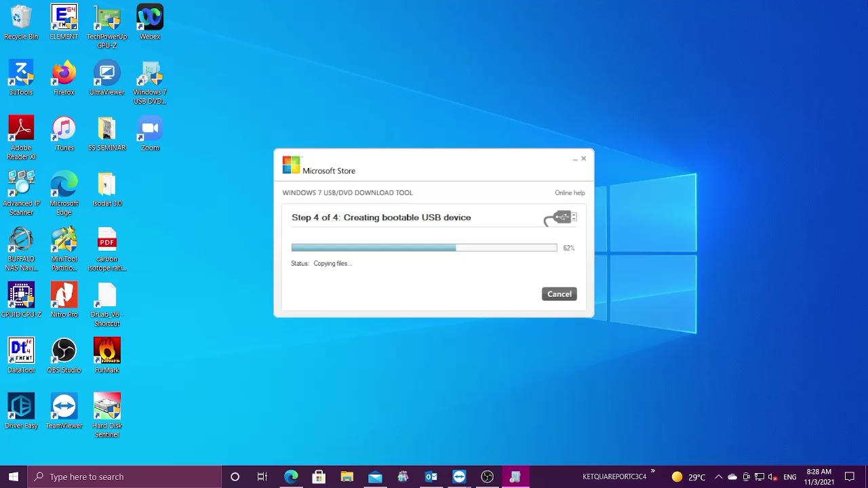The height and width of the screenshot is (488, 868).
Task: Select the Advanced IP Scanner icon
Action: click(21, 194)
